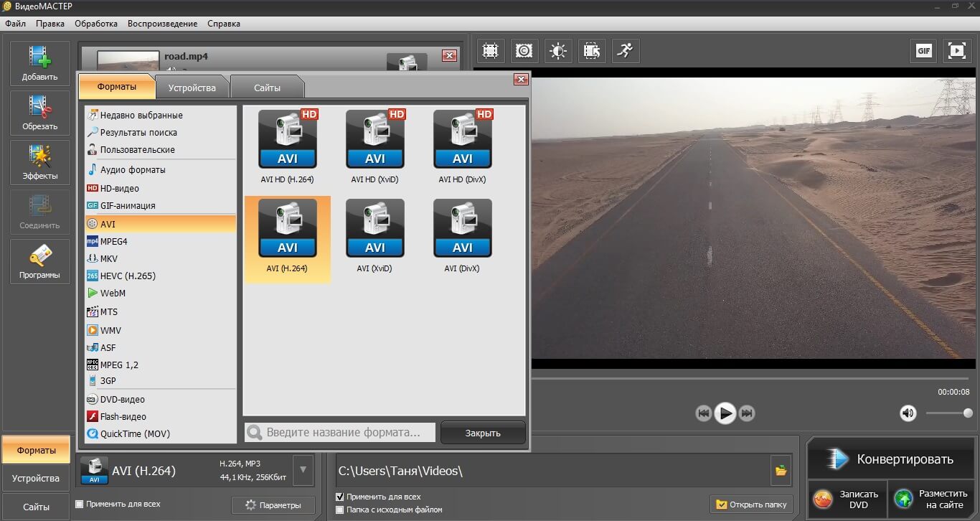The width and height of the screenshot is (980, 521).
Task: Mute audio with the speaker icon
Action: click(908, 413)
